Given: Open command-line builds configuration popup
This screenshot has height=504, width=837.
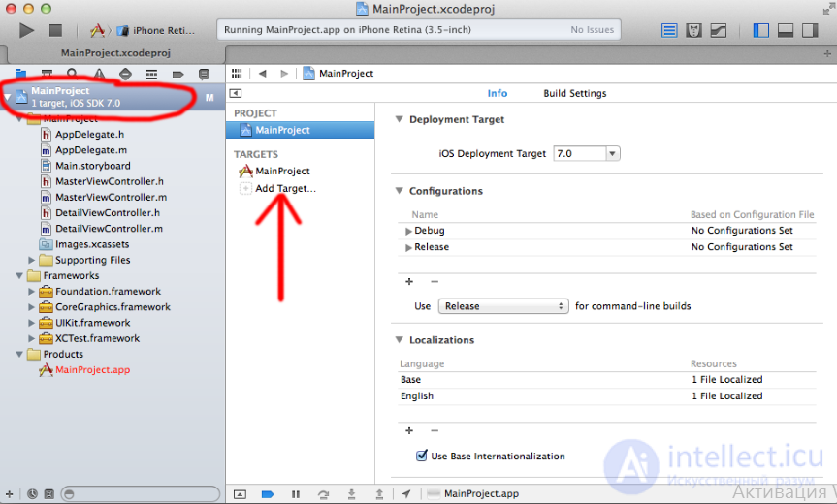Looking at the screenshot, I should coord(503,306).
